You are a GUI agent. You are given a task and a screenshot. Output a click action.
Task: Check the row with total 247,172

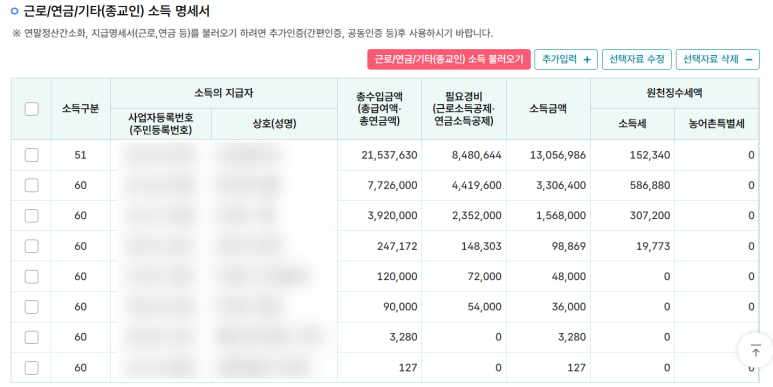click(32, 246)
